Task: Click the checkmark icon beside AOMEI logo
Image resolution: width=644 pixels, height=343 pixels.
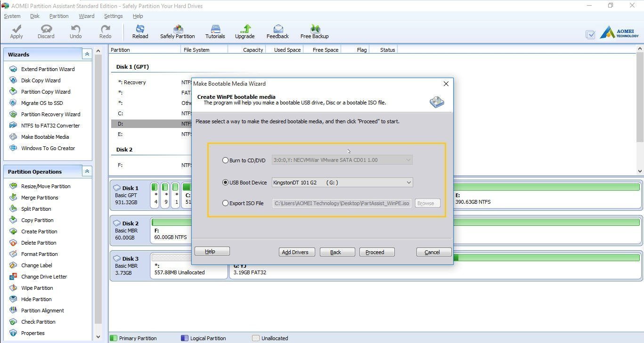Action: tap(590, 34)
